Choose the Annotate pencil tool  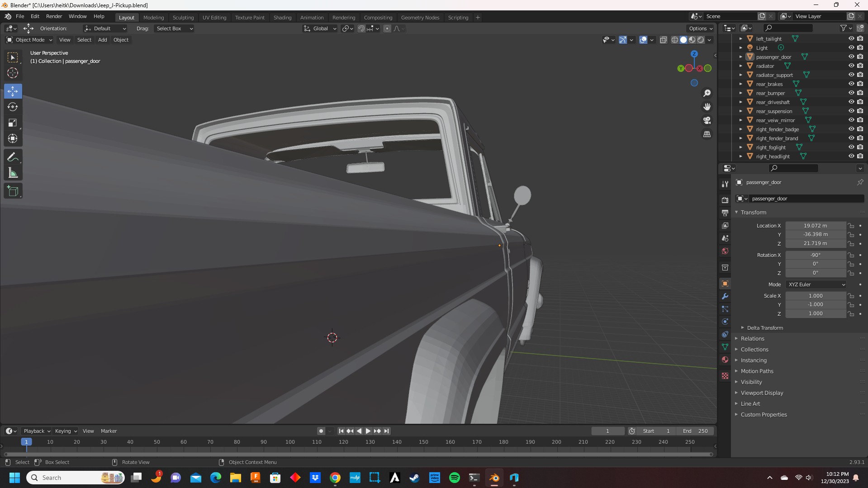[13, 157]
